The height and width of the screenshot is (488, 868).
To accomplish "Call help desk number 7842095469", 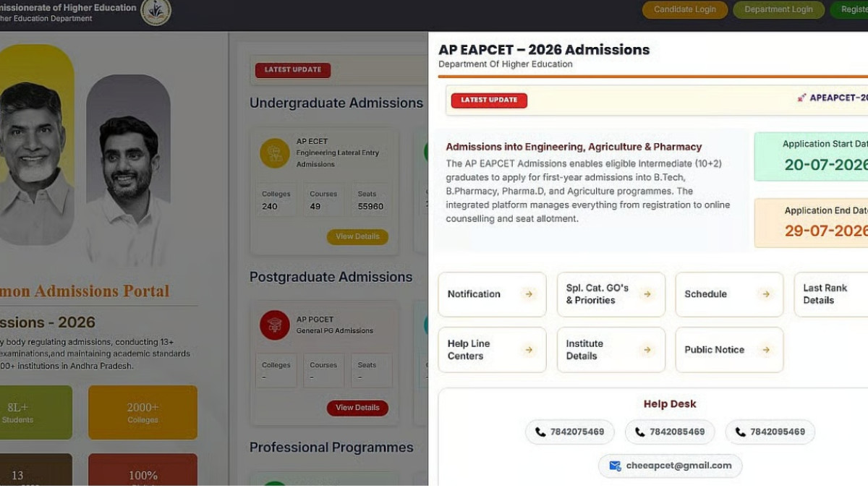I will (770, 432).
